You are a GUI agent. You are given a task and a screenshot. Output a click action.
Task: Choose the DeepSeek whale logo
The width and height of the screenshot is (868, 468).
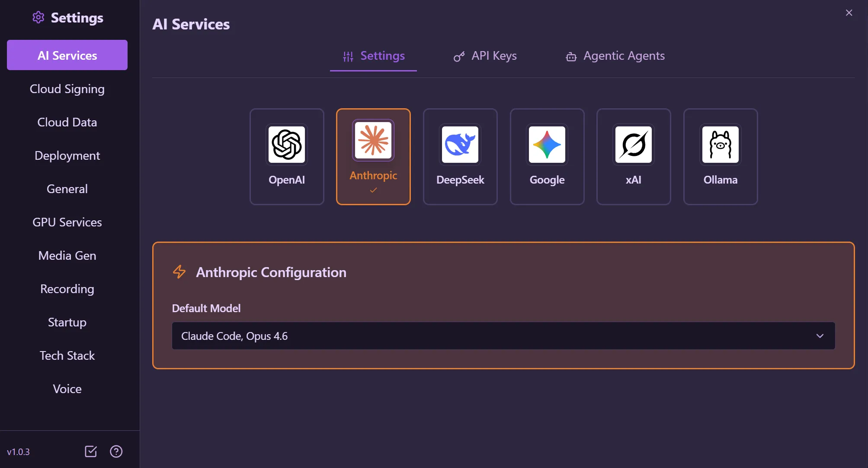pos(460,145)
